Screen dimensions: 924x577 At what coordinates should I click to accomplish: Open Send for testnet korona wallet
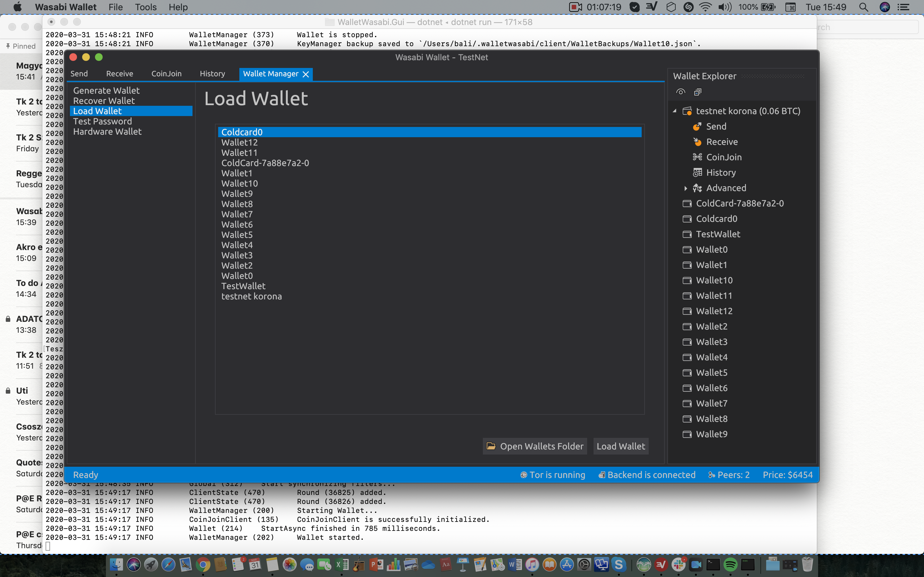pyautogui.click(x=716, y=126)
